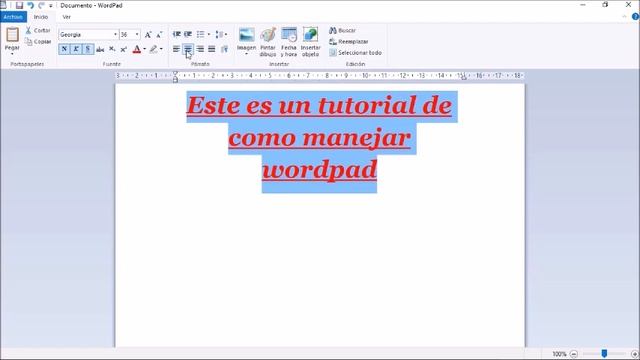Image resolution: width=640 pixels, height=360 pixels.
Task: Click Buscar in Edición group
Action: click(x=342, y=30)
